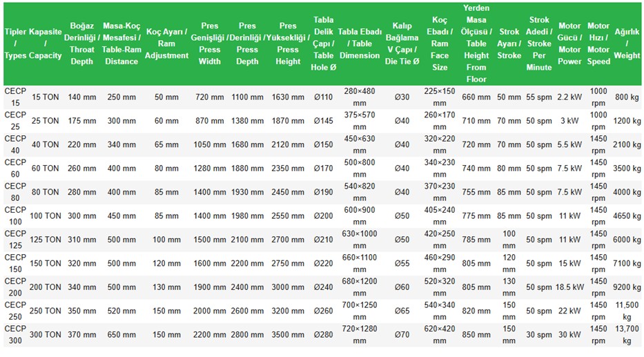Click the Throat Depth column header
The image size is (644, 357).
tap(81, 44)
